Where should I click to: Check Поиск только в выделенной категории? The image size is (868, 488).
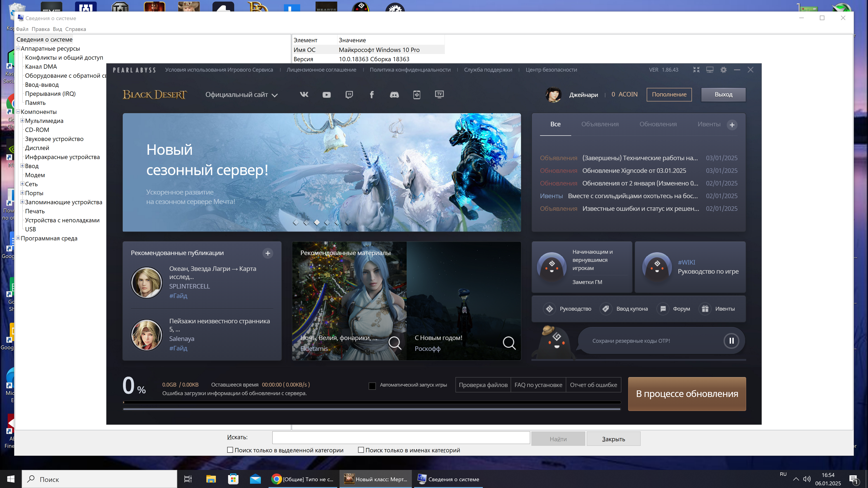[230, 450]
